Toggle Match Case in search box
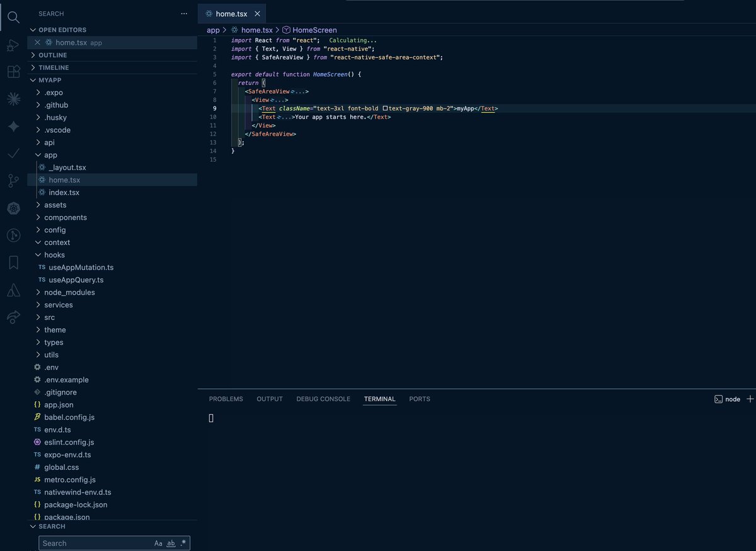 [158, 543]
